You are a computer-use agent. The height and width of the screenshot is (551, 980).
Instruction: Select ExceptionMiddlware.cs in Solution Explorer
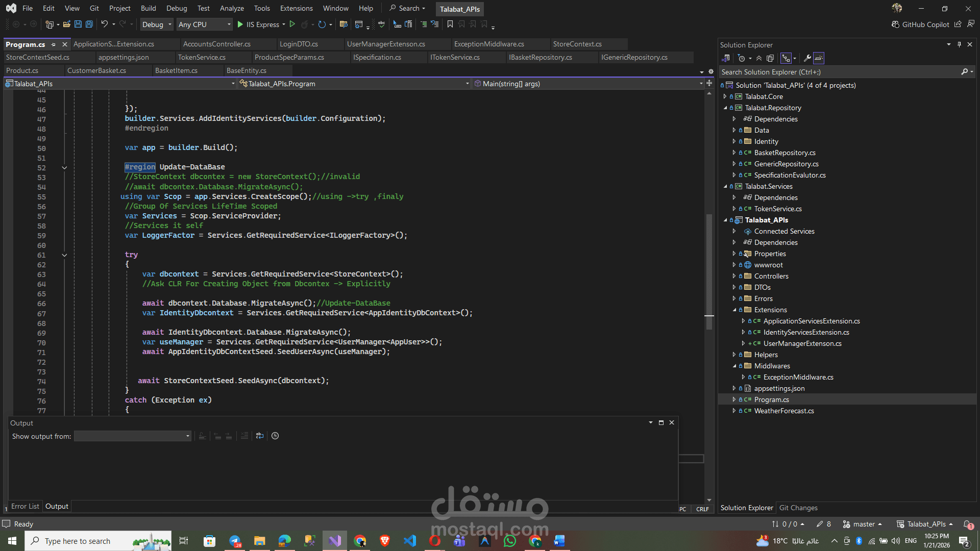[x=798, y=377]
